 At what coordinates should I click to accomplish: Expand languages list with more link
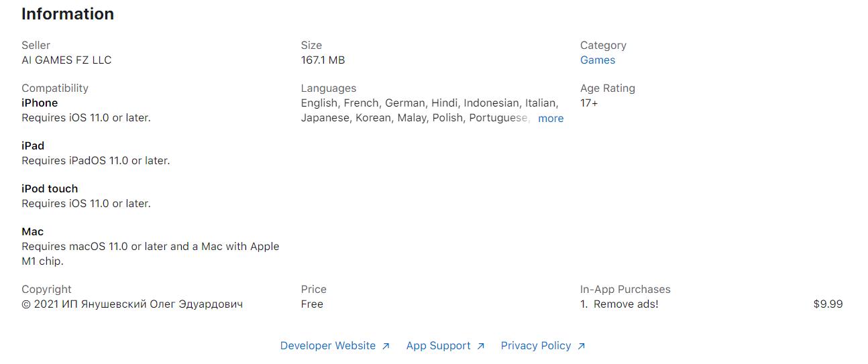pos(551,118)
